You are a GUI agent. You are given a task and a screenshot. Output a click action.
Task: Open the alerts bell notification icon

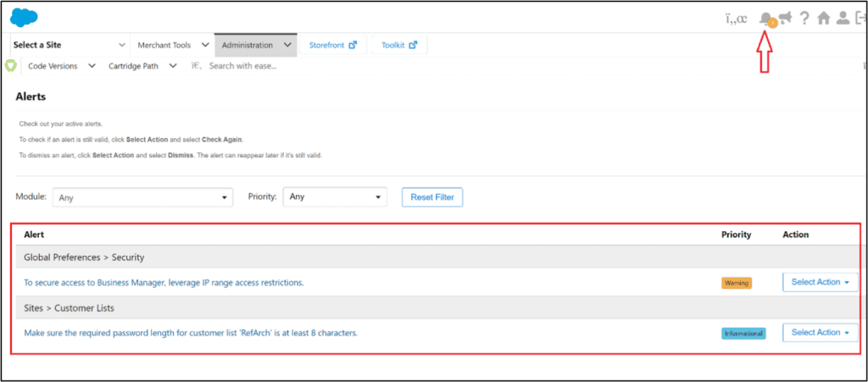point(766,18)
